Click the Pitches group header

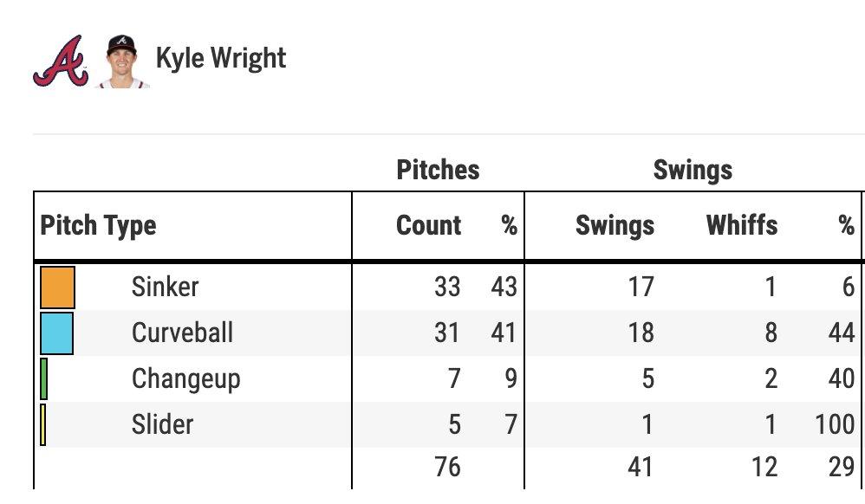point(438,170)
